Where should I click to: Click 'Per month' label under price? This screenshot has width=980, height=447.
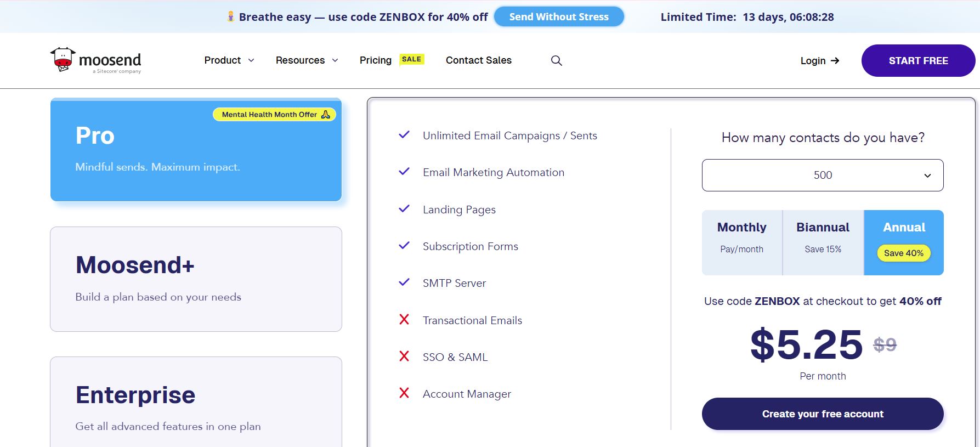point(823,376)
